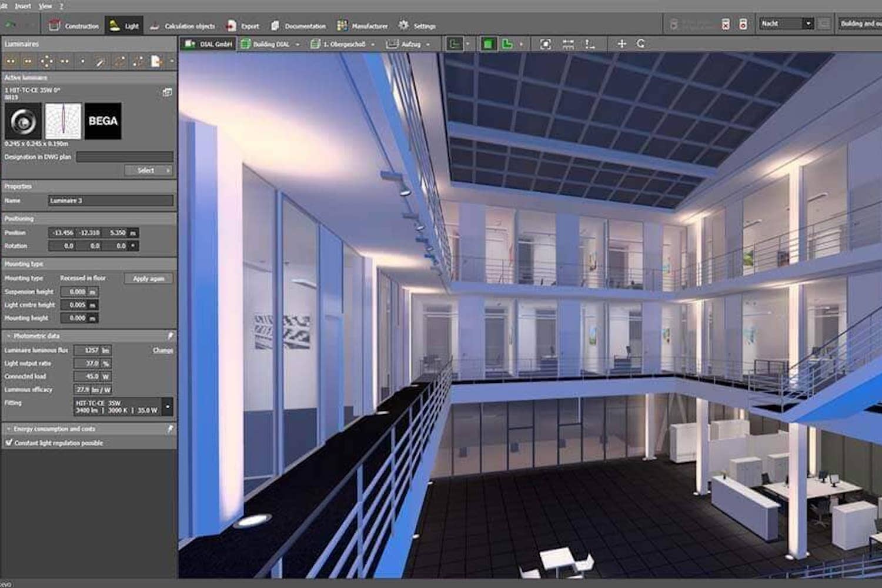Select the pencil draw luminaire tool
The height and width of the screenshot is (588, 882).
coord(101,61)
